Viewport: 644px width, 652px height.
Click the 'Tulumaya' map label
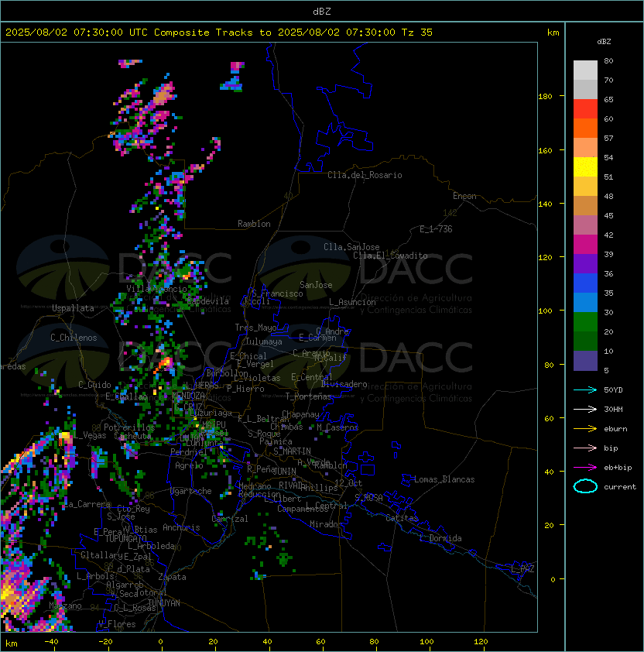(264, 341)
